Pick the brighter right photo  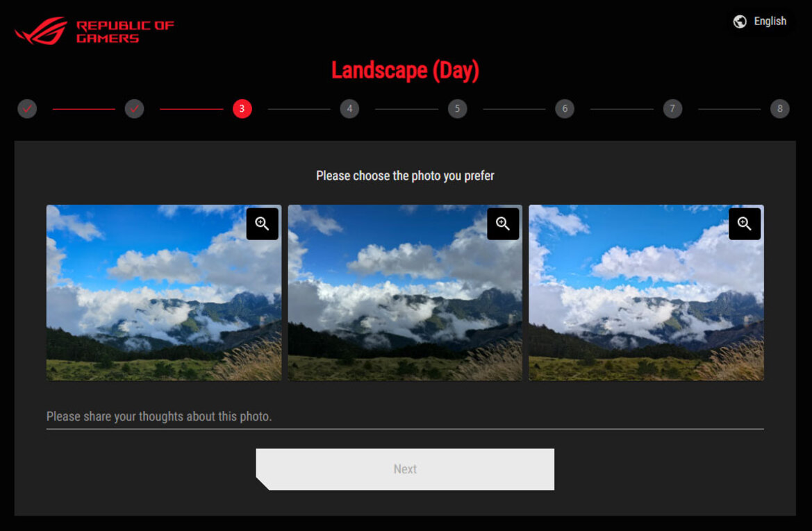point(646,292)
